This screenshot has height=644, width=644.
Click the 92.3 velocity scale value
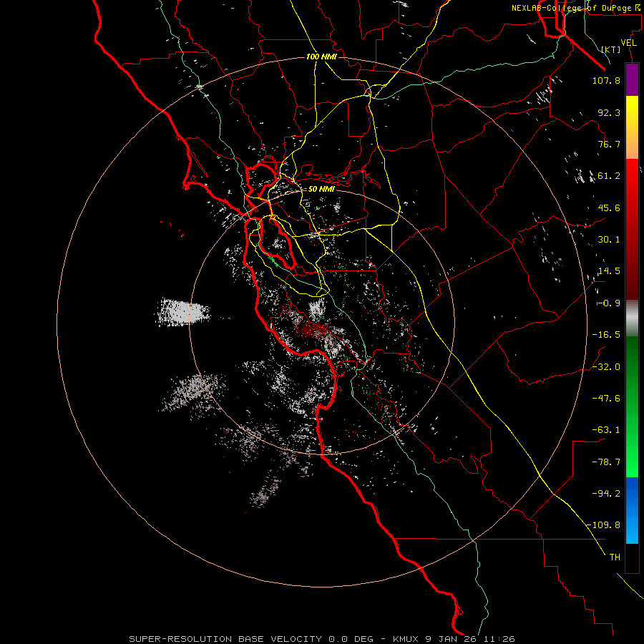click(x=609, y=112)
